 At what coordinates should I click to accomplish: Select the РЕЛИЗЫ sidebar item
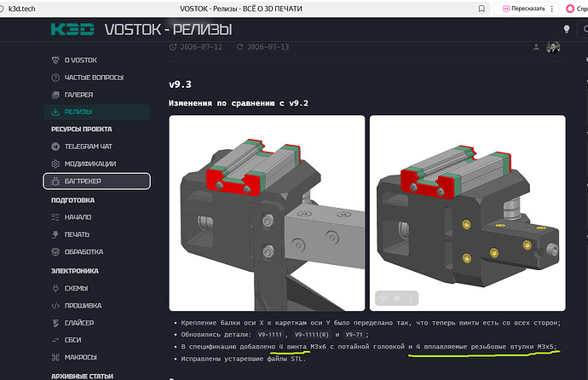click(97, 112)
